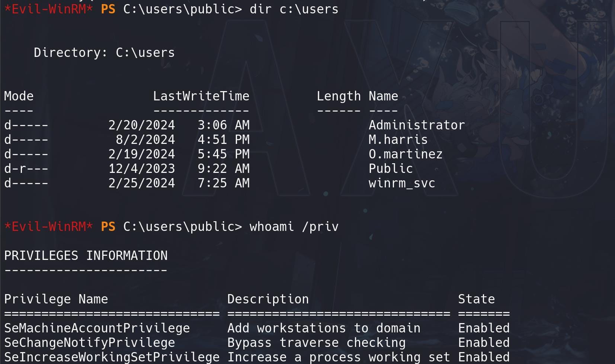
Task: Click the time 9:22 AM
Action: click(x=224, y=168)
